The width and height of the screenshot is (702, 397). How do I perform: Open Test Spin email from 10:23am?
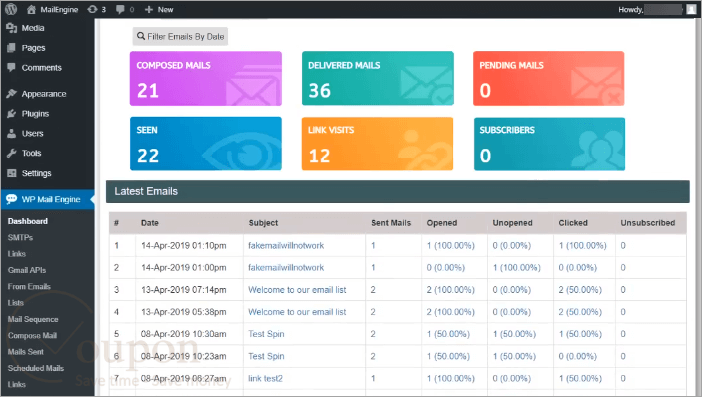pyautogui.click(x=266, y=356)
